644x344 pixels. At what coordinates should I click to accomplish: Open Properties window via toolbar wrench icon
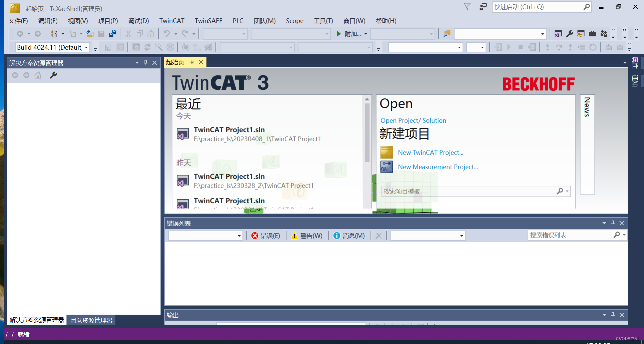(x=570, y=34)
